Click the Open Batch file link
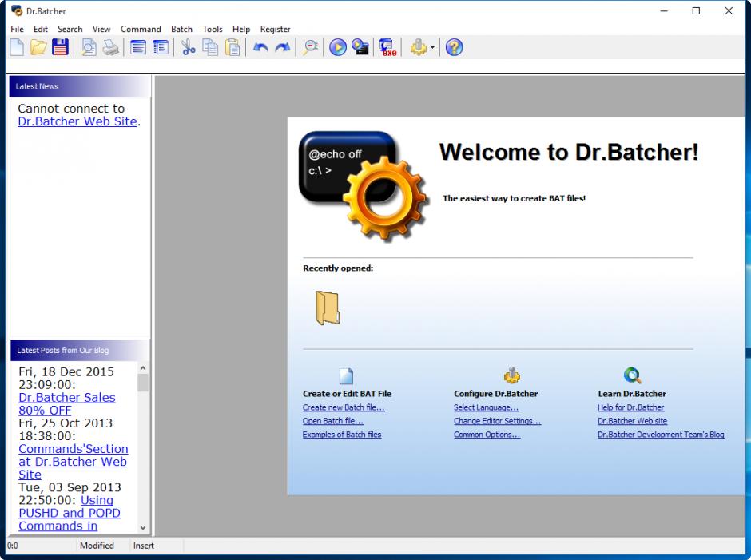The image size is (751, 560). click(x=333, y=420)
